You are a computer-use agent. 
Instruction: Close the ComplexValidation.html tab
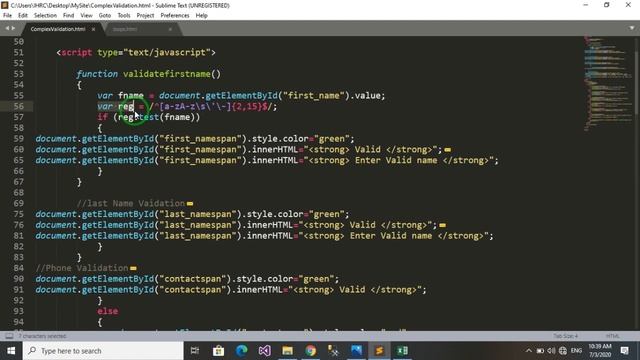pyautogui.click(x=93, y=29)
